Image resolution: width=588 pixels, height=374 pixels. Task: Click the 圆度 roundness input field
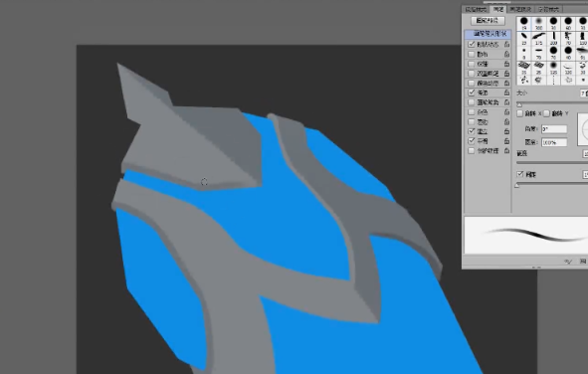tap(554, 142)
